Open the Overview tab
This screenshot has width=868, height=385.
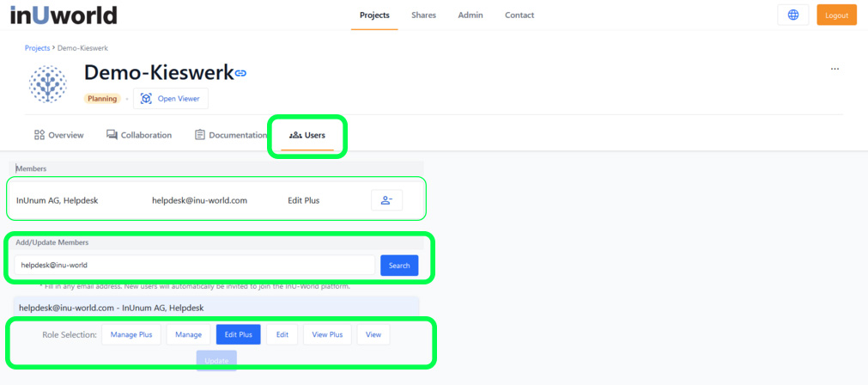point(58,135)
